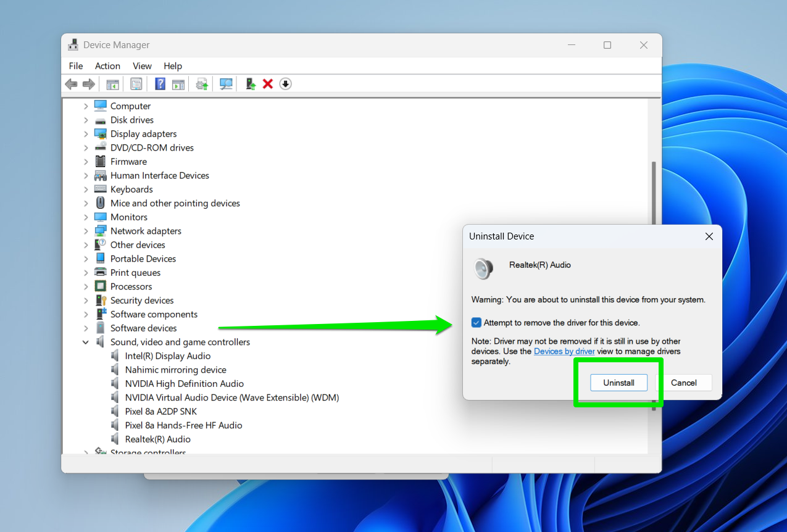Select the Print queues label

[135, 273]
